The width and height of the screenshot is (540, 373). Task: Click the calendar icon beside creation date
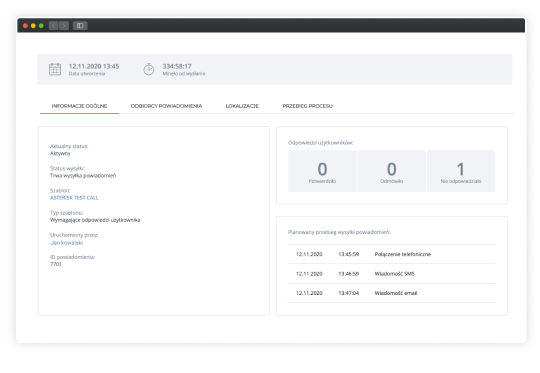(55, 69)
